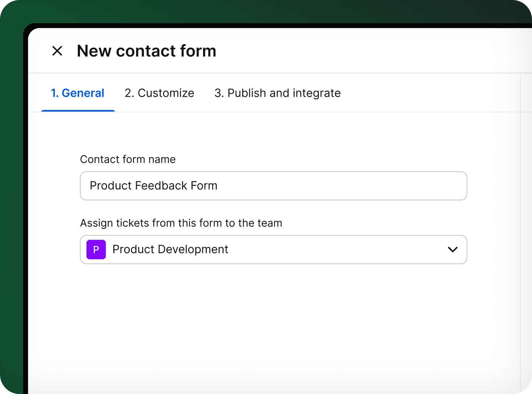Click the Assign tickets to team label
This screenshot has width=532, height=394.
181,223
